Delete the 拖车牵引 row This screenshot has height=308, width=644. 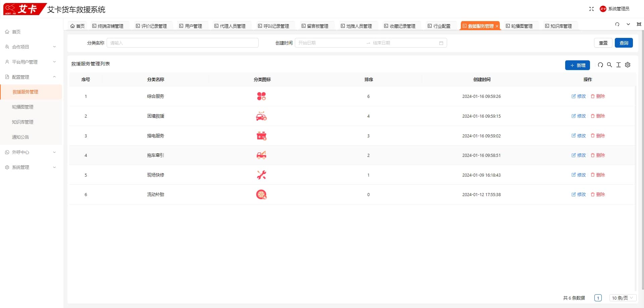(598, 155)
